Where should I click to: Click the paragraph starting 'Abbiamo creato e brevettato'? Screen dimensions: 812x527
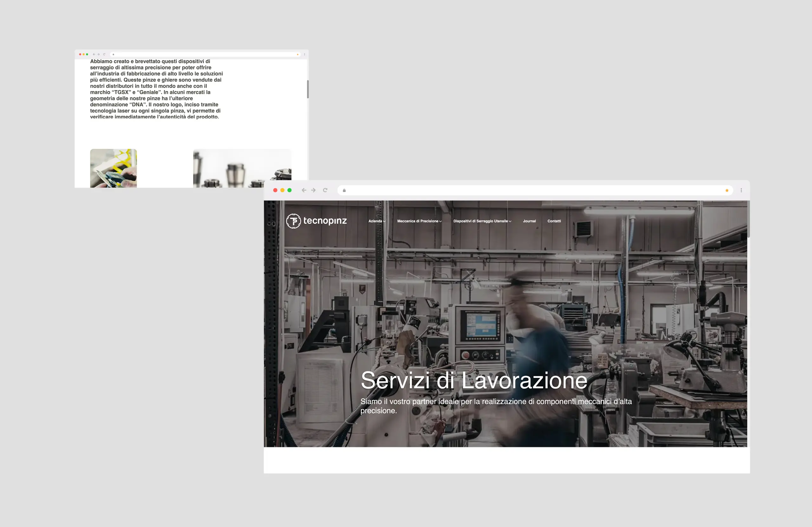pos(156,89)
